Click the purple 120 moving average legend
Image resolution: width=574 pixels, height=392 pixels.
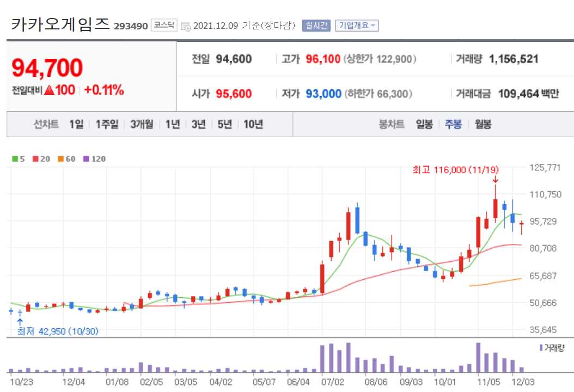point(94,159)
